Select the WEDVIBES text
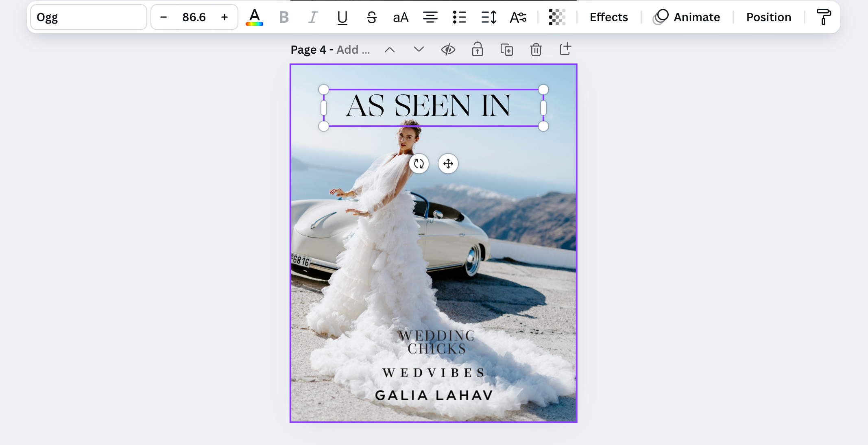868x445 pixels. [434, 373]
